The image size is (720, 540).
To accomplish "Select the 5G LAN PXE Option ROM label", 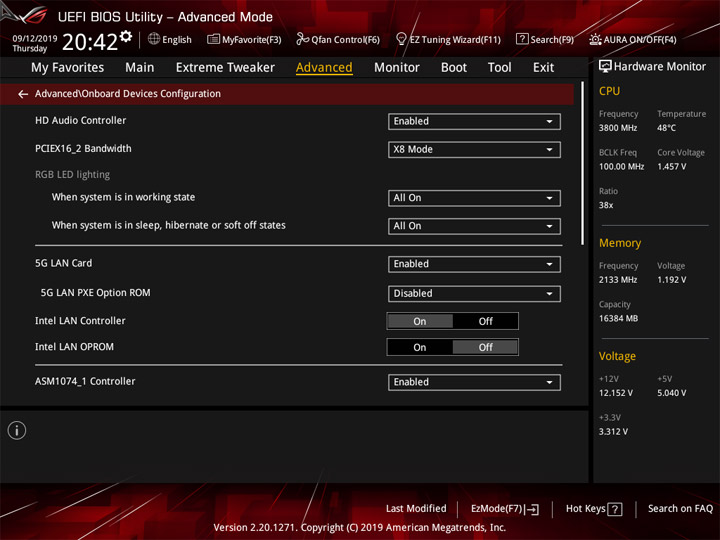I will click(x=96, y=292).
